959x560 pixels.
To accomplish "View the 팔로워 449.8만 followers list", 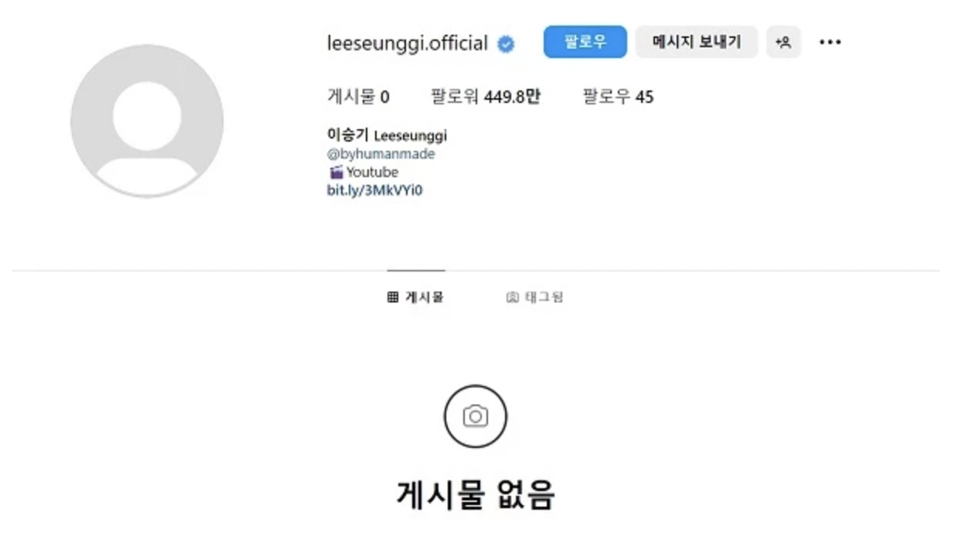I will [486, 97].
